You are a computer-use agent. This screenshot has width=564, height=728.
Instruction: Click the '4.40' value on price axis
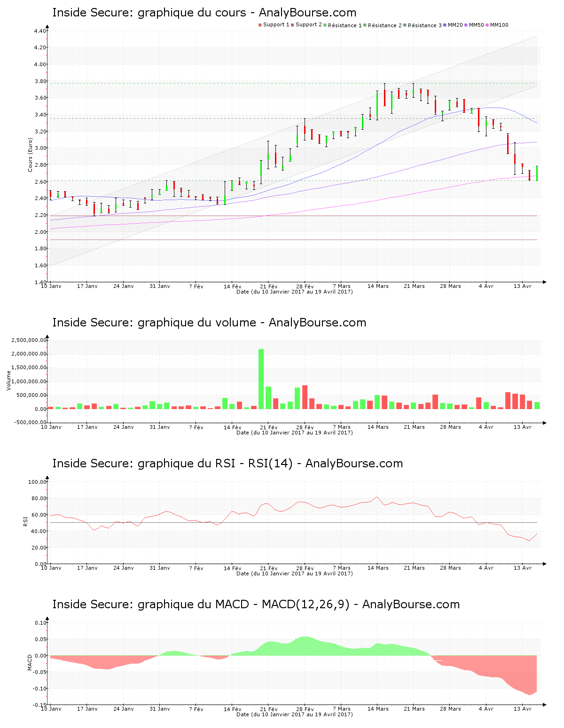(40, 31)
